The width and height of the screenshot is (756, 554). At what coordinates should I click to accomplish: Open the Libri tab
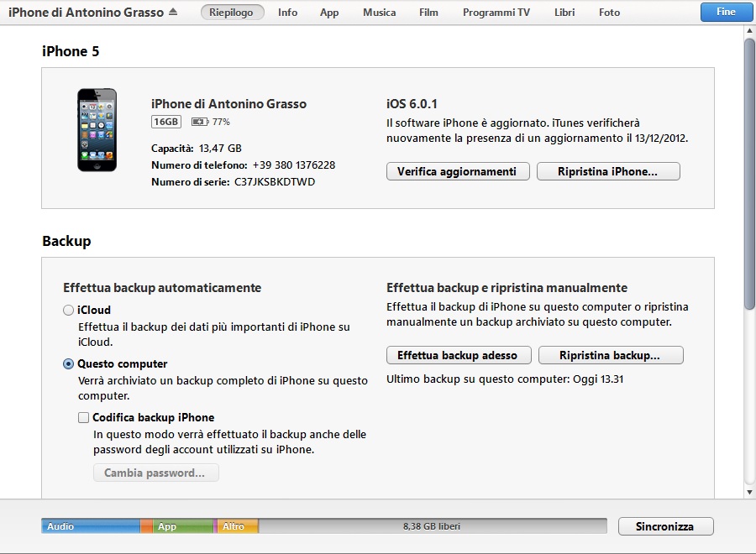(564, 12)
